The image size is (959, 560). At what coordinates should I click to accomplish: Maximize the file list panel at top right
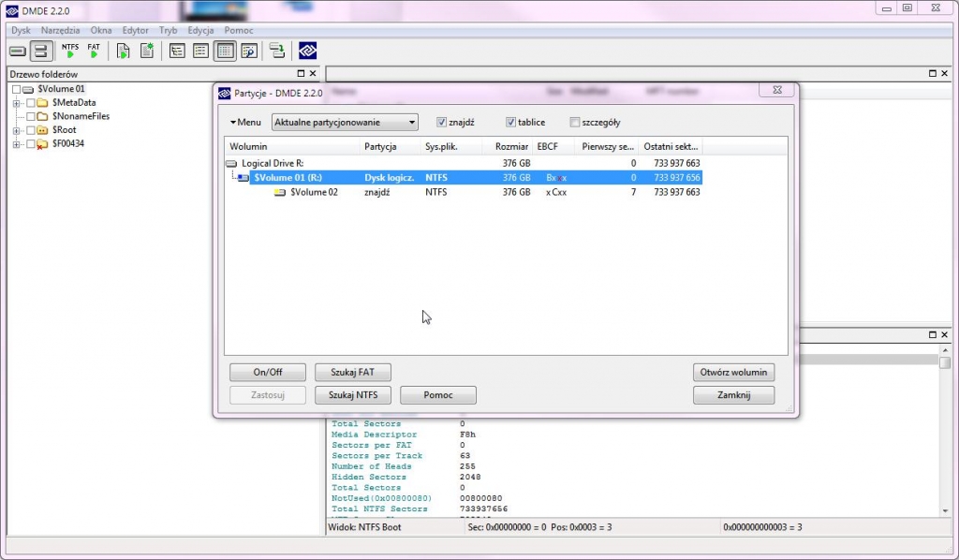[x=932, y=73]
